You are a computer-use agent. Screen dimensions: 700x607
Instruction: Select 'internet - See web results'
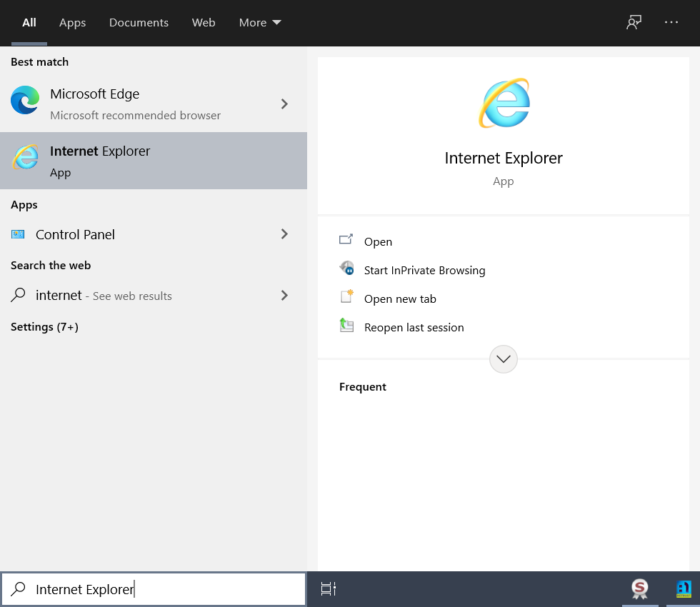154,295
